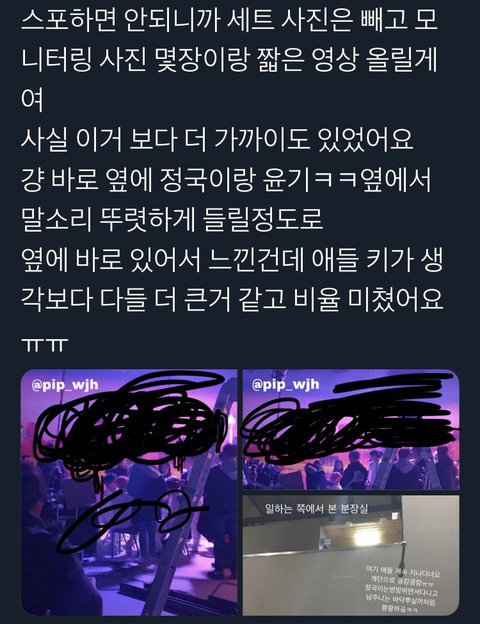The image size is (480, 624).
Task: Click the line mentioning '정국이랑 윤기ㅋㅋ옆에서'
Action: coord(226,180)
